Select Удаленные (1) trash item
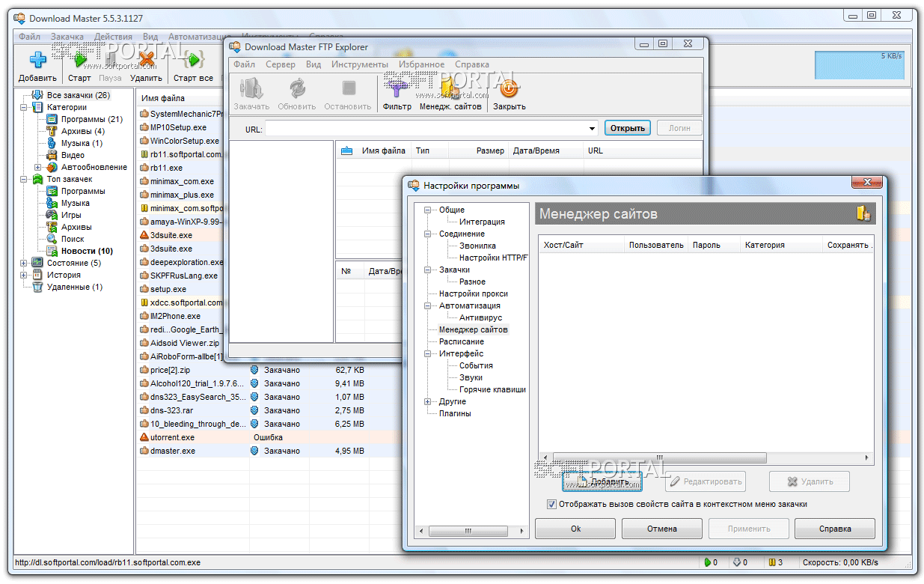Viewport: 924px width, 584px height. coord(75,287)
